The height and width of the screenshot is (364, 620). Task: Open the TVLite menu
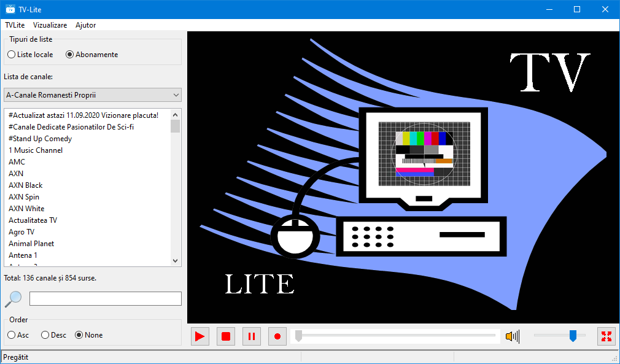pyautogui.click(x=15, y=25)
